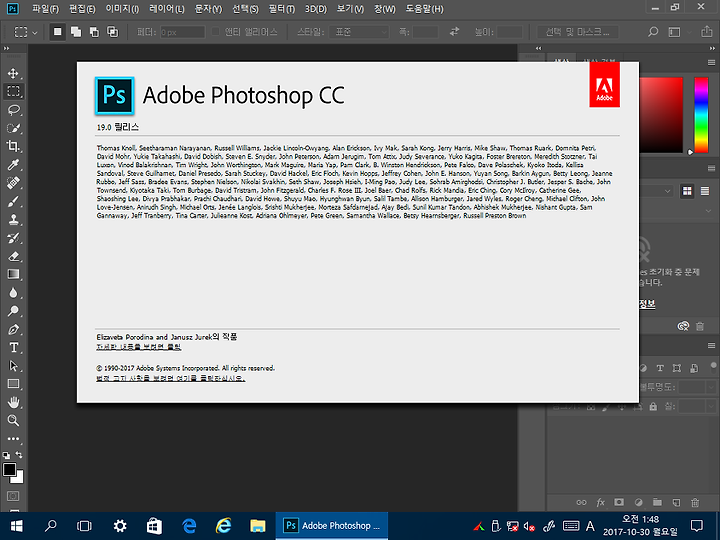The height and width of the screenshot is (540, 720).
Task: Collapse right panels with double arrows
Action: tap(712, 48)
